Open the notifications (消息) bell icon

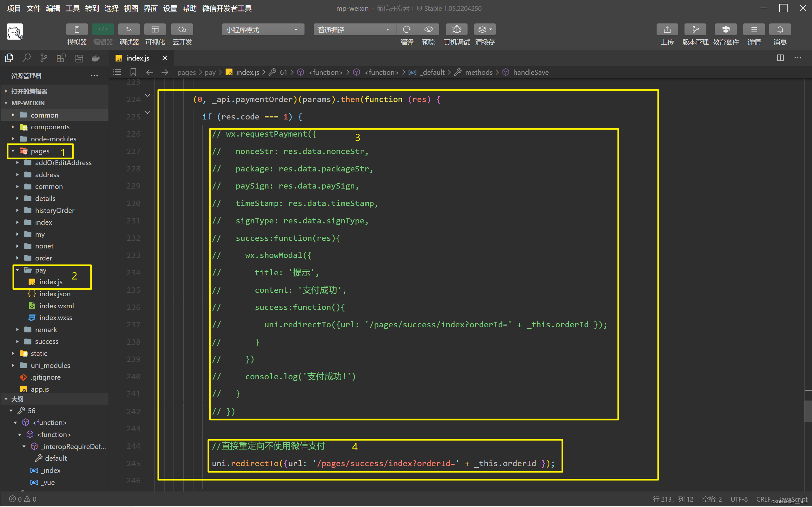[780, 29]
